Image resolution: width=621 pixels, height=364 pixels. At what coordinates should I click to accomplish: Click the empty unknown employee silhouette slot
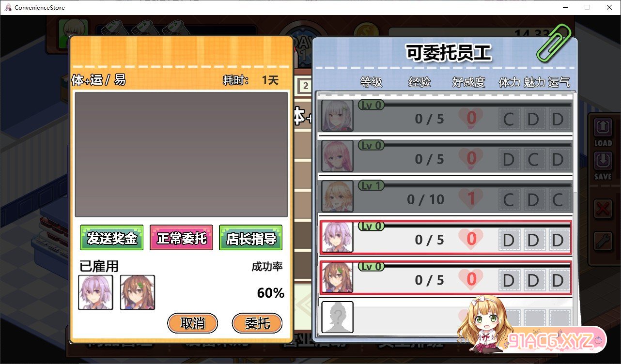tap(338, 317)
